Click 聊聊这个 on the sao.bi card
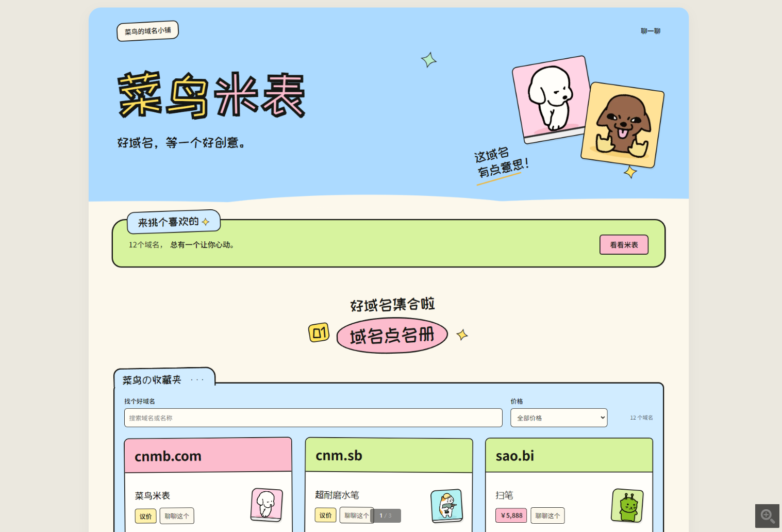 (547, 516)
